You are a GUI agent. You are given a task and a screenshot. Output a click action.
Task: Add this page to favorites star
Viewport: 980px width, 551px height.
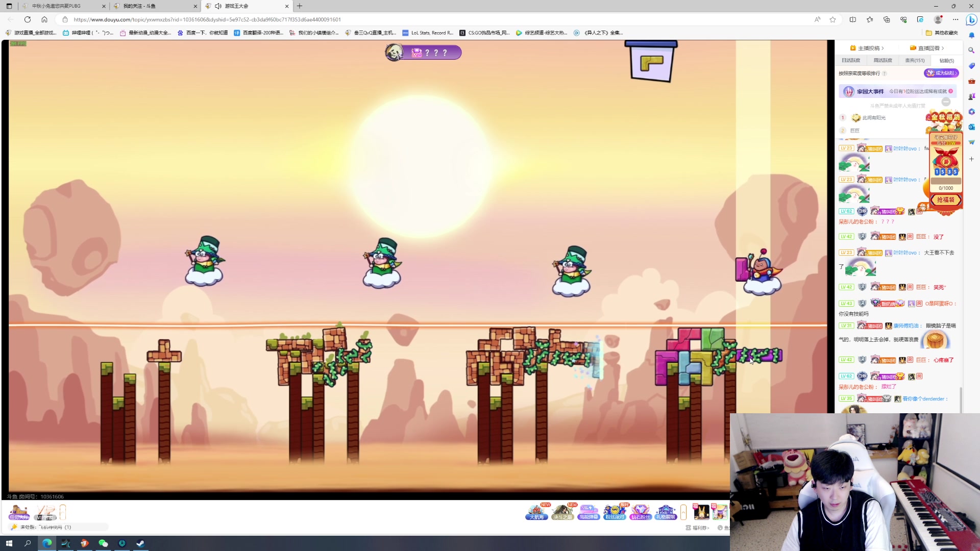(832, 19)
